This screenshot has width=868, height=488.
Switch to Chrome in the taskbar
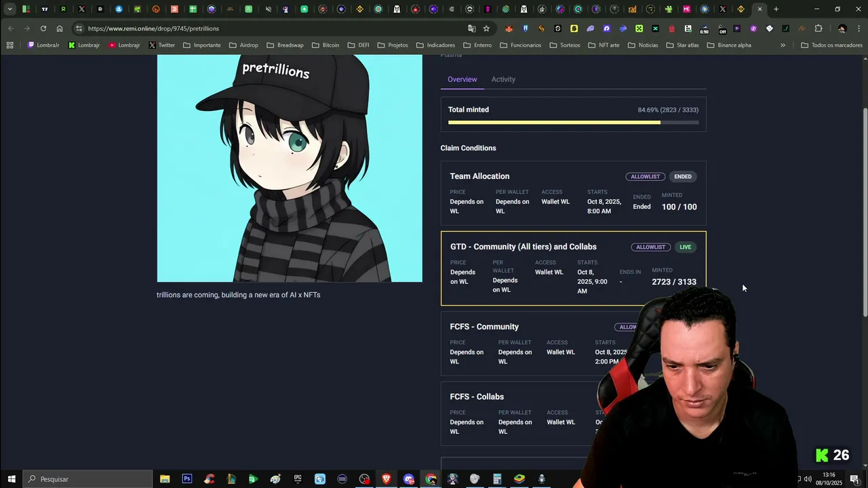(431, 479)
